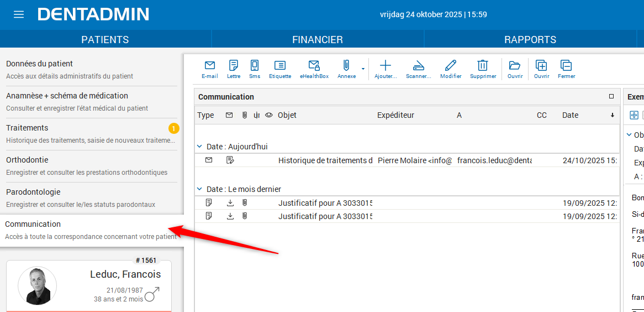This screenshot has width=644, height=312.
Task: Switch to the FINANCIER tab
Action: point(318,40)
